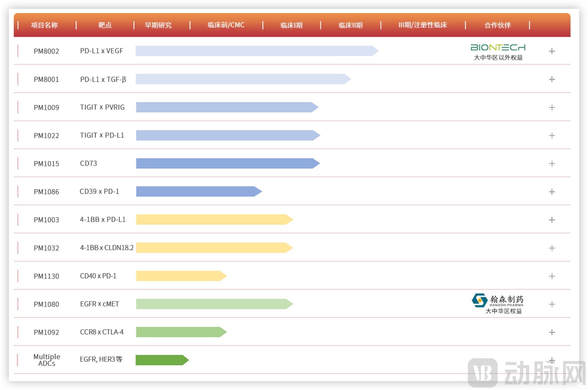Select the 临床II期 column header

(x=350, y=25)
